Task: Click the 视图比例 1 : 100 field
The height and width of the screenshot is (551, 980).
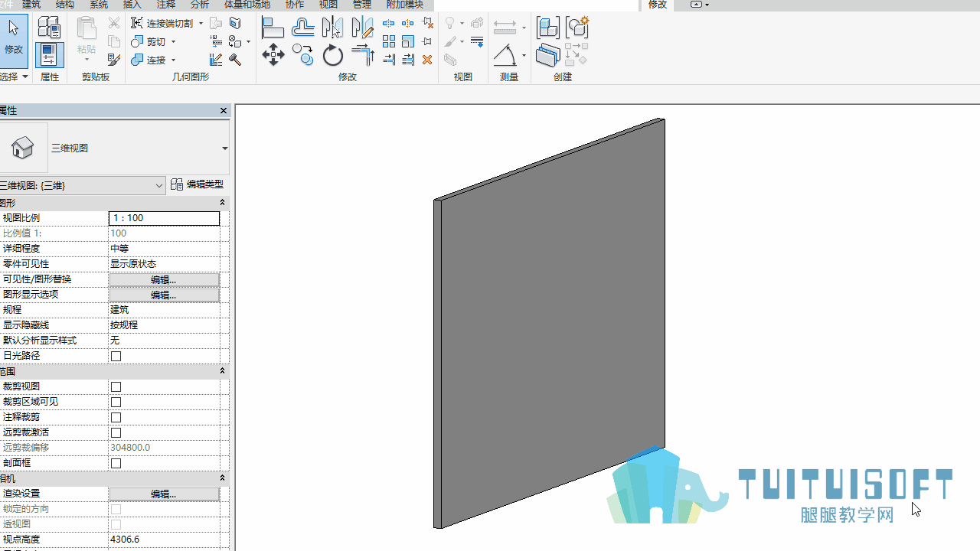Action: point(164,218)
